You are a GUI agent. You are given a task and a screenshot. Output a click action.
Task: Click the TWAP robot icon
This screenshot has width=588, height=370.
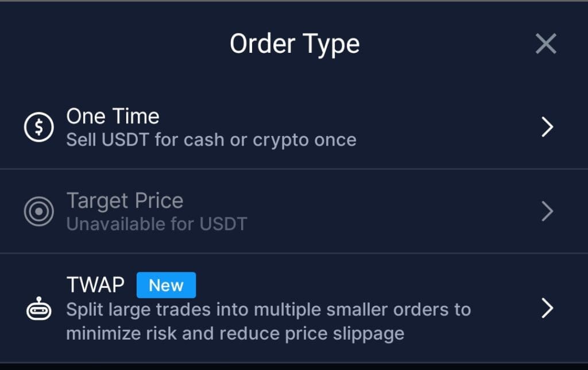[38, 310]
